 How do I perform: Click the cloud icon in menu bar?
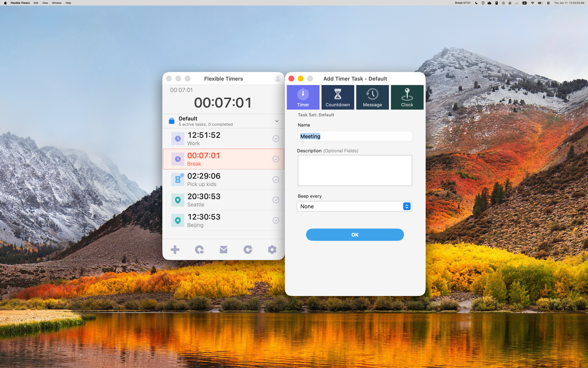pyautogui.click(x=489, y=3)
